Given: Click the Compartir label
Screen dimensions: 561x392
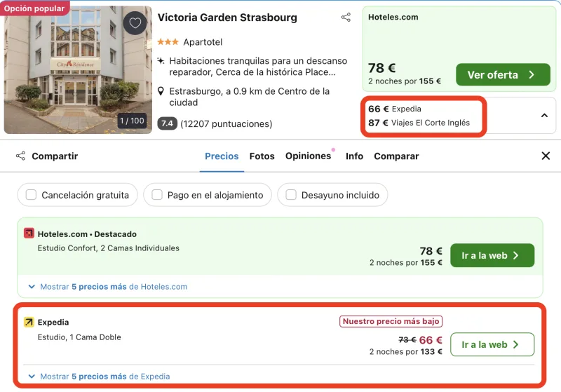Looking at the screenshot, I should pos(55,156).
